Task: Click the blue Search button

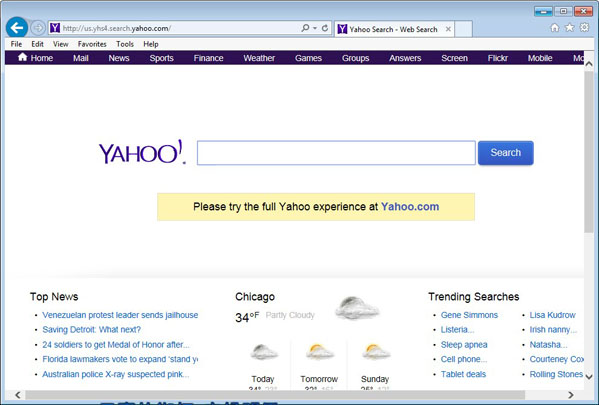Action: [505, 153]
